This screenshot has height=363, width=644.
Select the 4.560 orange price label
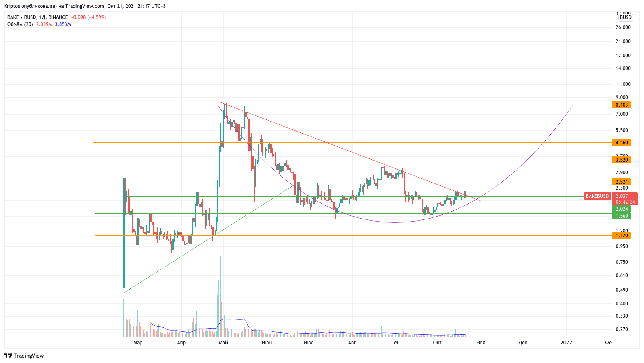[x=622, y=143]
